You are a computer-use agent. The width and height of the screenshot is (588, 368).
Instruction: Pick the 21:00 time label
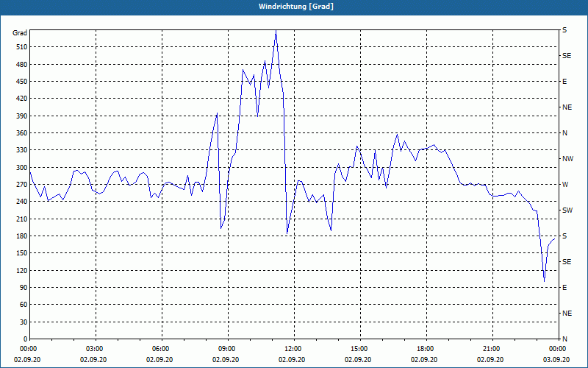(x=490, y=349)
